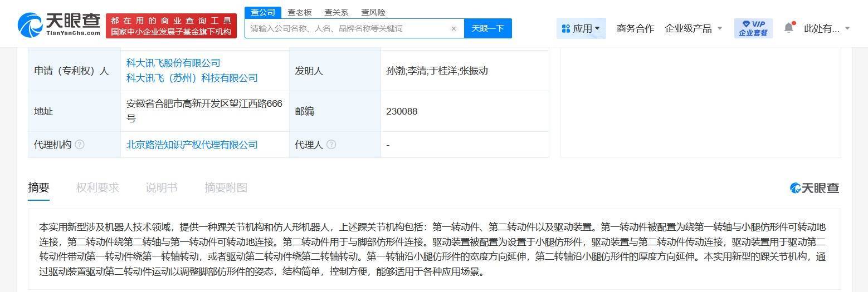
Task: Open the user account dropdown 此处有...
Action: (826, 28)
